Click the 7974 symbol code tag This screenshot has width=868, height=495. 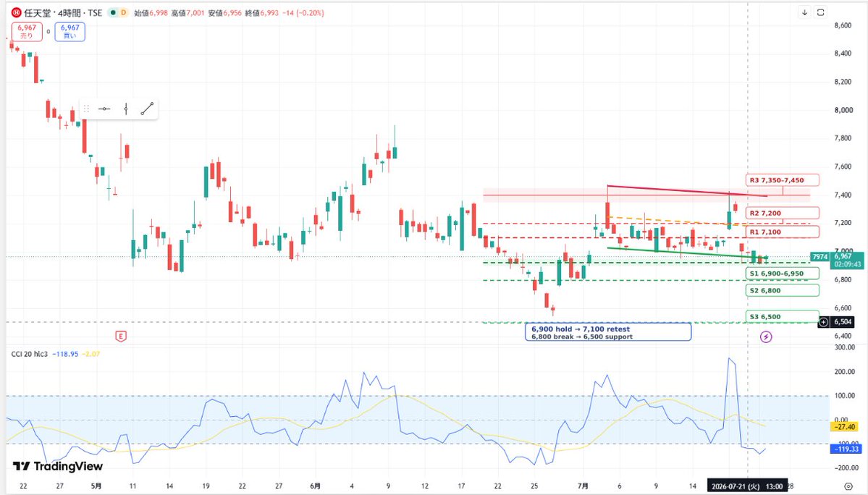coord(819,257)
